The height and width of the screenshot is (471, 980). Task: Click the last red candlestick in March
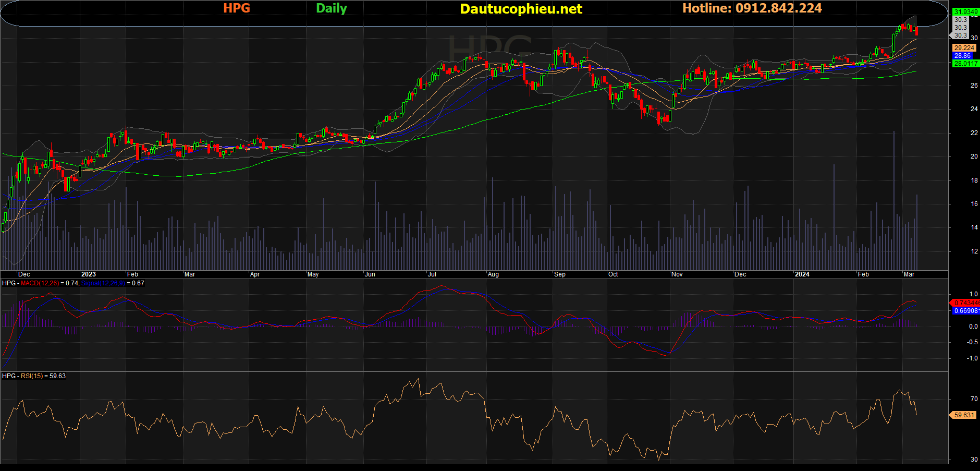[917, 32]
